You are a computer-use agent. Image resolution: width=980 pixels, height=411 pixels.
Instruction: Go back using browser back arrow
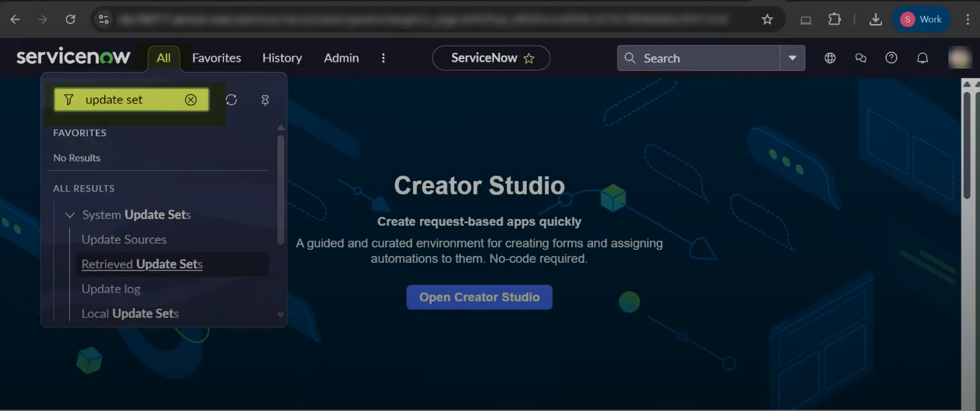tap(15, 19)
